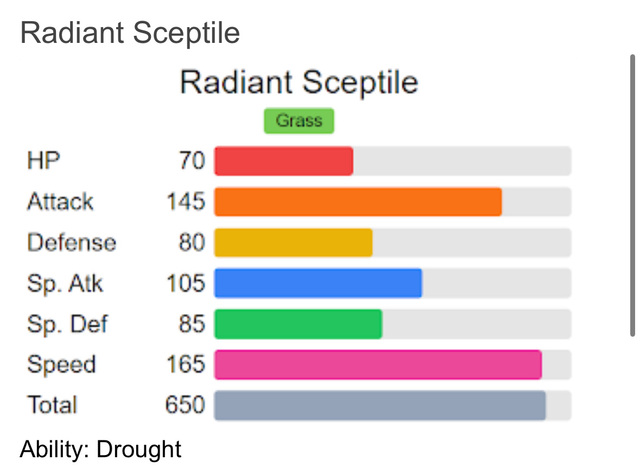Click the HP stat label
Viewport: 640px width, 467px height.
44,160
